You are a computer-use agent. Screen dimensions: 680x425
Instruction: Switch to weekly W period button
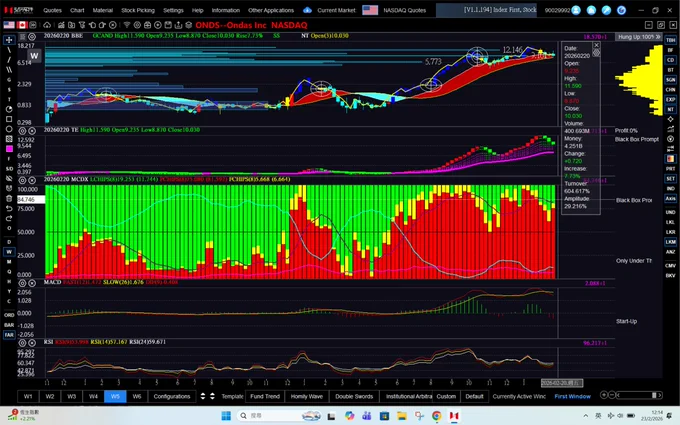click(x=9, y=252)
